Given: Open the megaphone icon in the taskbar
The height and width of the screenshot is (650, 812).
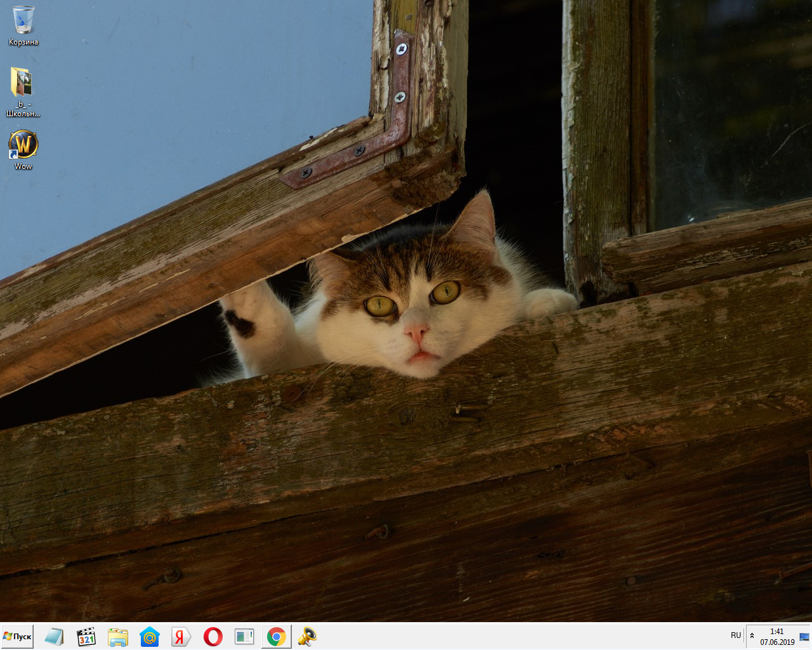Looking at the screenshot, I should [x=308, y=636].
